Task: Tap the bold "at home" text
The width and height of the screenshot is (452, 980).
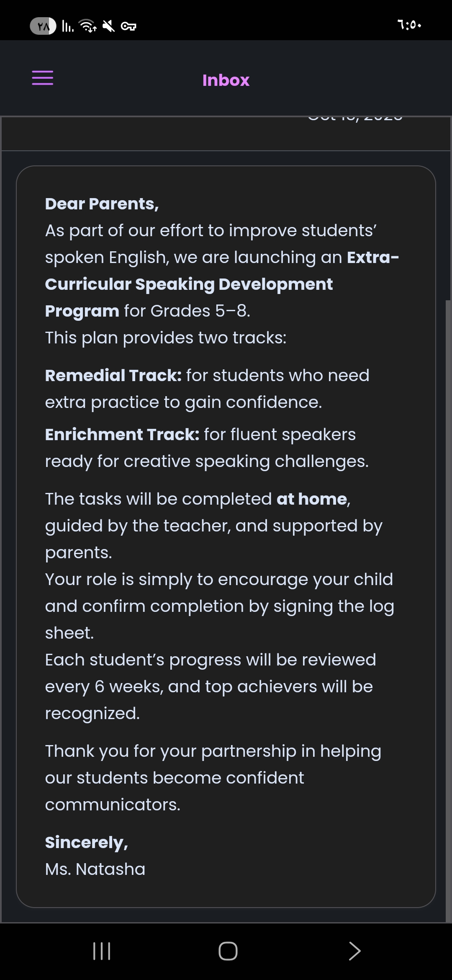Action: pyautogui.click(x=312, y=499)
